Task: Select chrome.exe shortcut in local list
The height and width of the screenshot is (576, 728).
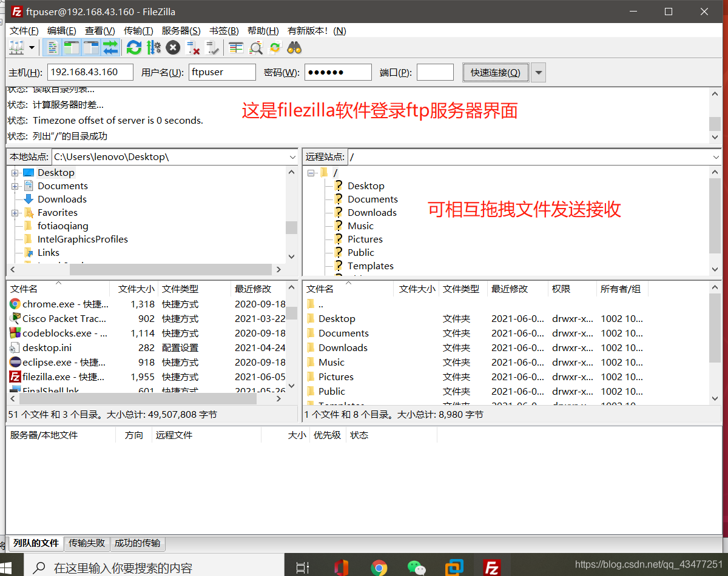Action: click(146, 304)
